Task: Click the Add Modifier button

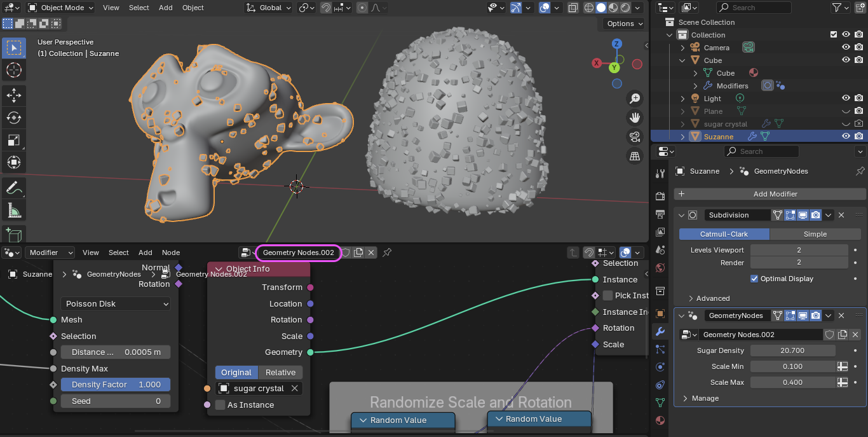Action: coord(775,194)
